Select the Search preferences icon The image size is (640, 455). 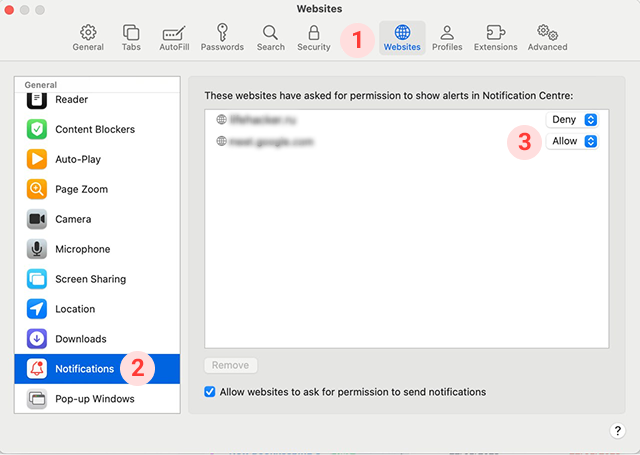(270, 38)
